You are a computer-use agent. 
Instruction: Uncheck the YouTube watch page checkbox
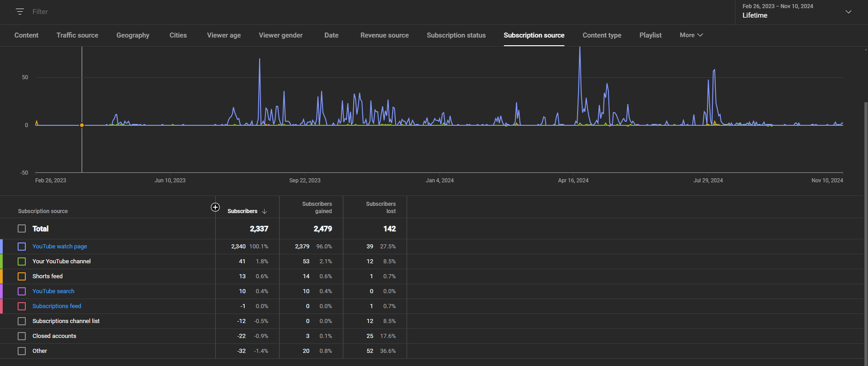[x=22, y=247]
